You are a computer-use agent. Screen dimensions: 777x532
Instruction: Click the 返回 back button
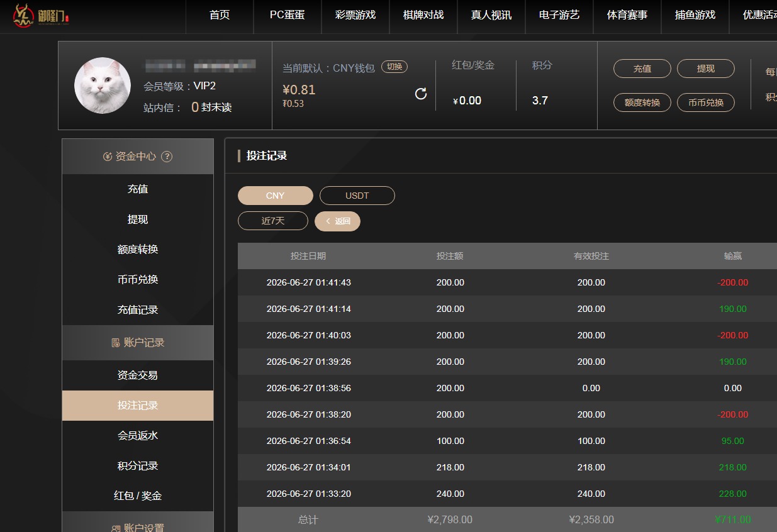click(337, 221)
